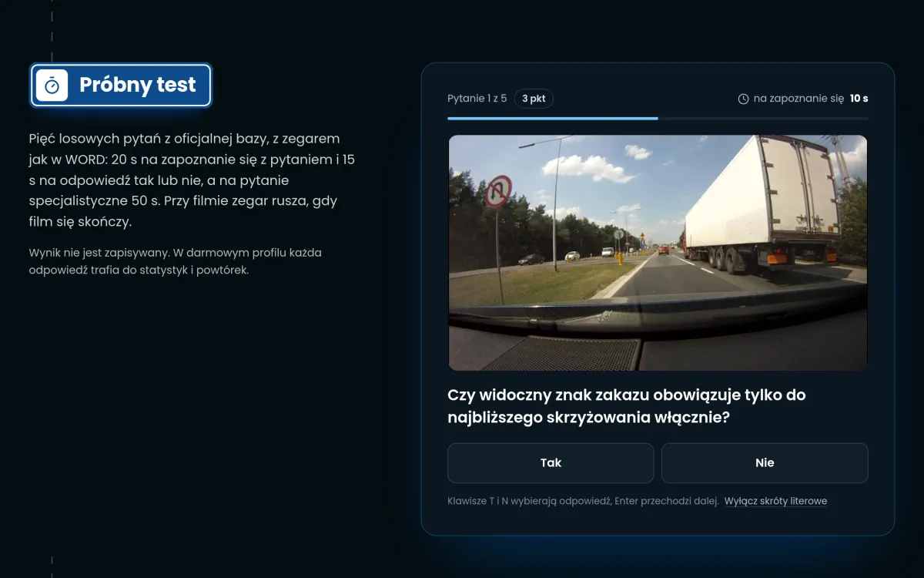Click the question time progress bar
Image resolution: width=924 pixels, height=578 pixels.
(658, 118)
